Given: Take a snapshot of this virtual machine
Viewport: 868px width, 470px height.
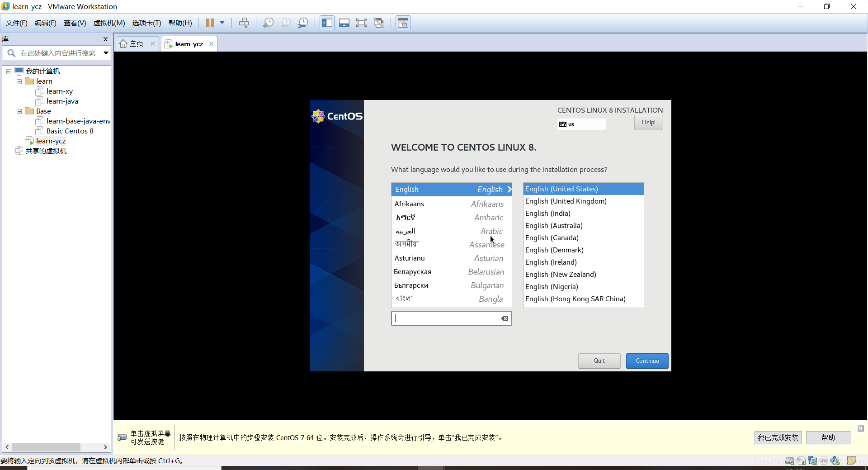Looking at the screenshot, I should [269, 23].
